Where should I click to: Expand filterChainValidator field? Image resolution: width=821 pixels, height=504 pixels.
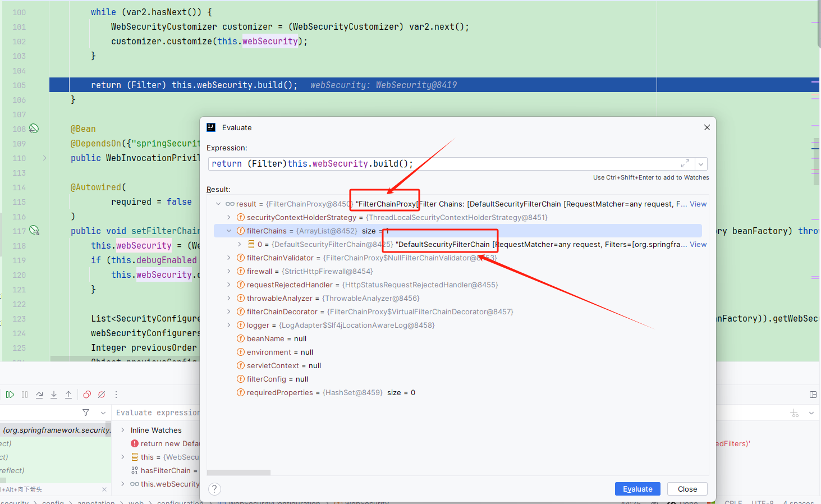coord(229,258)
